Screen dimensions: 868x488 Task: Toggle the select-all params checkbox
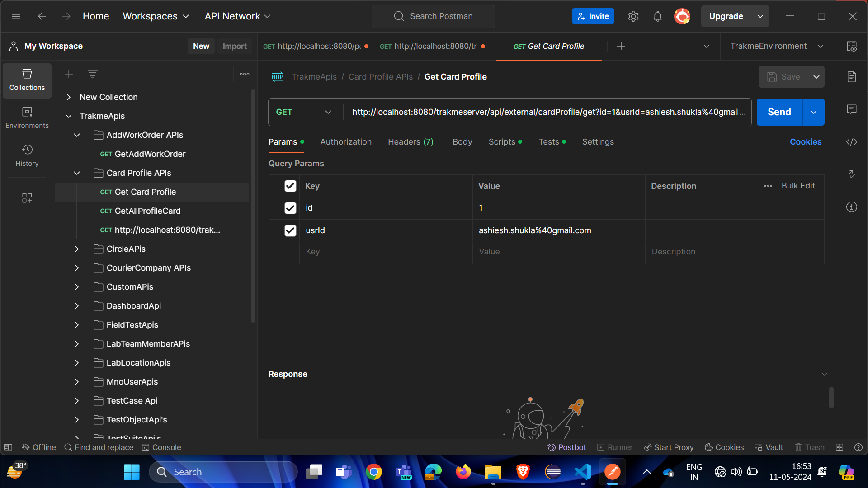pyautogui.click(x=290, y=186)
